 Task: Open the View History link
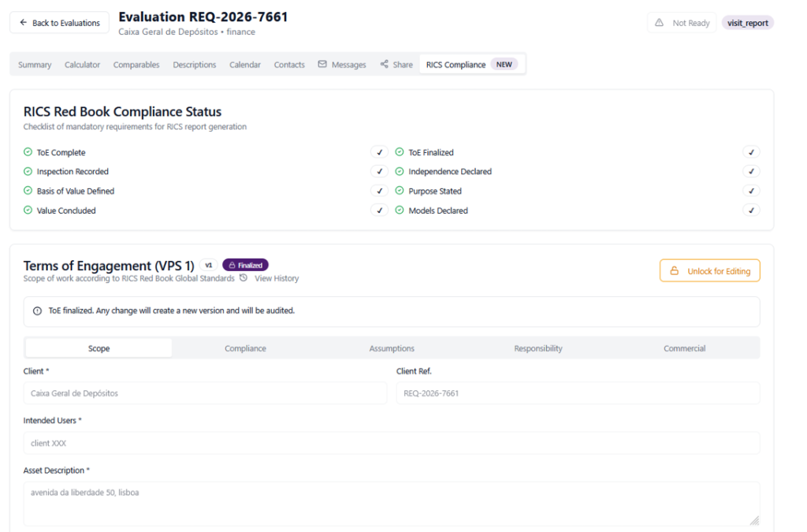click(x=276, y=278)
